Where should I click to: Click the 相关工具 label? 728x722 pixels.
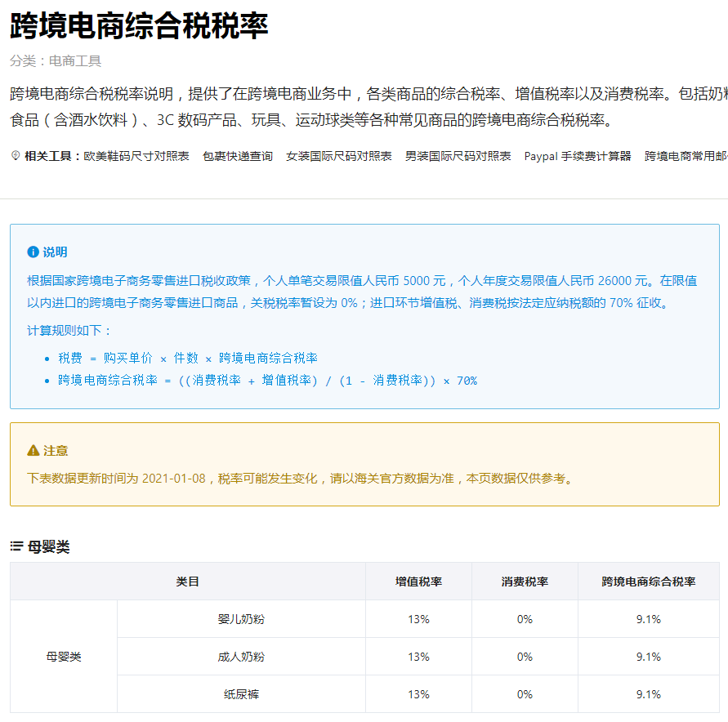tap(52, 156)
